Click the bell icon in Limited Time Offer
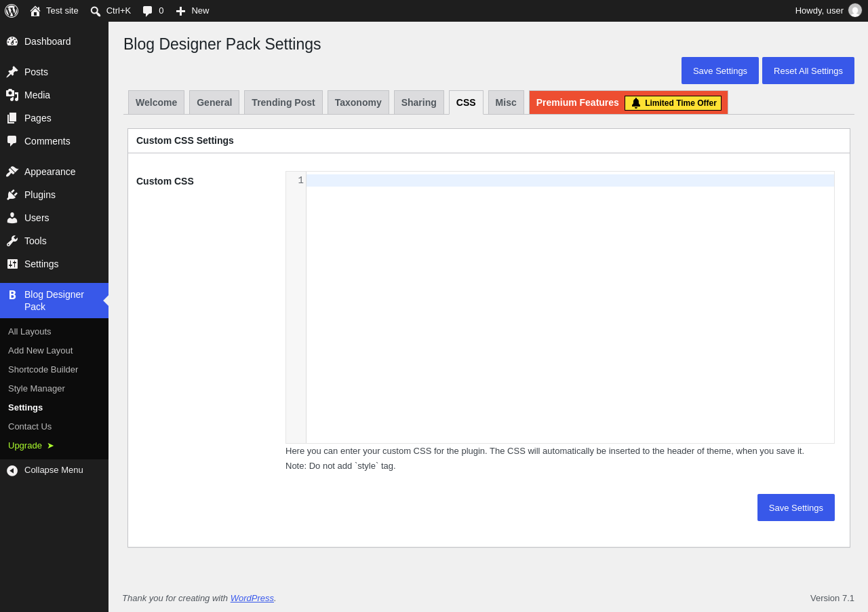The height and width of the screenshot is (612, 868). coord(636,103)
